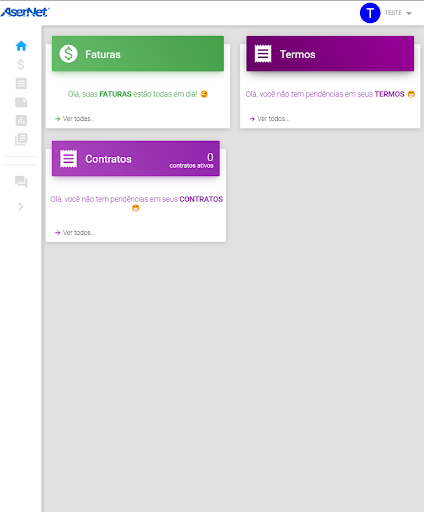Viewport: 424px width, 512px height.
Task: Open sidebar chat bubbles icon
Action: (21, 182)
